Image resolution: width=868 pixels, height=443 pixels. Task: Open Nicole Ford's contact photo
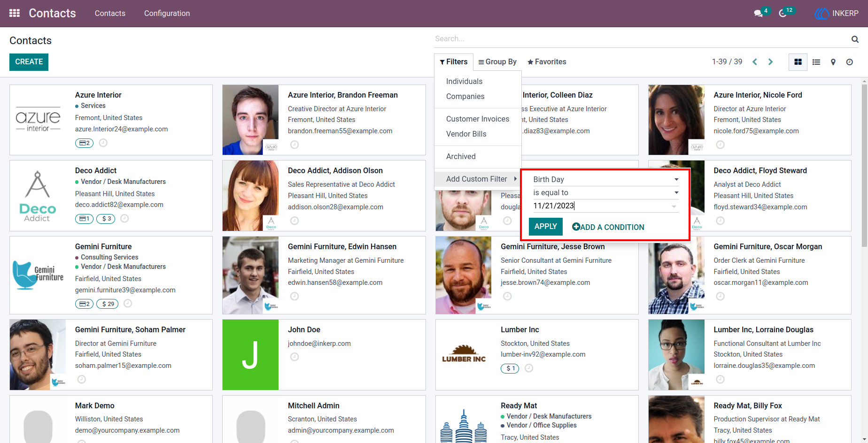tap(676, 120)
